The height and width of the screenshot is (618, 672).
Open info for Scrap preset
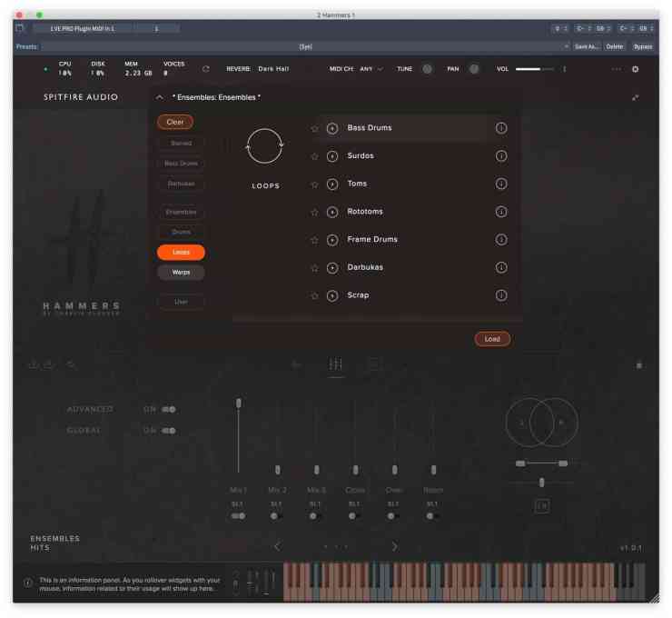click(x=501, y=295)
